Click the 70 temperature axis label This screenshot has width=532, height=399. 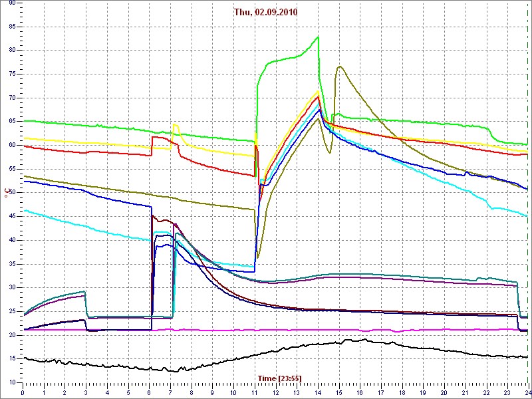11,98
